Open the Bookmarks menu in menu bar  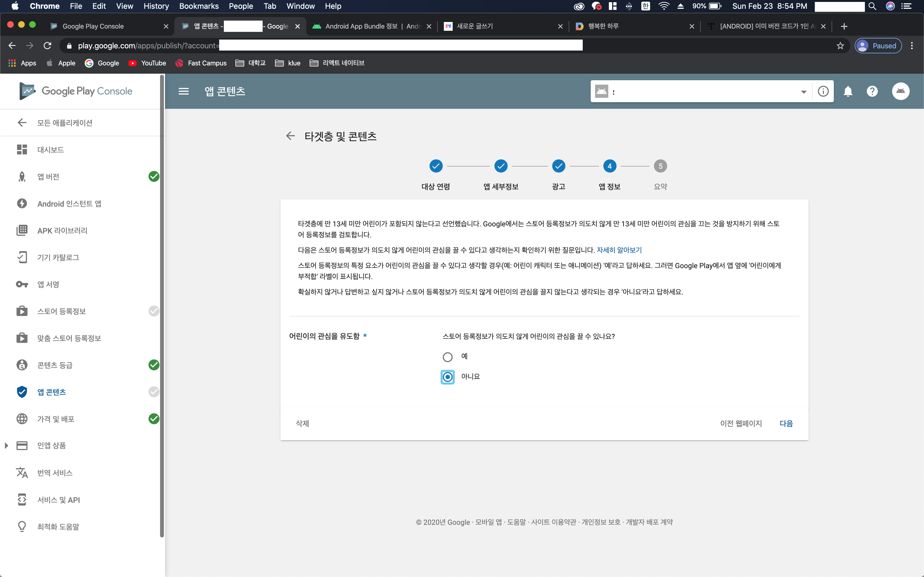point(199,6)
